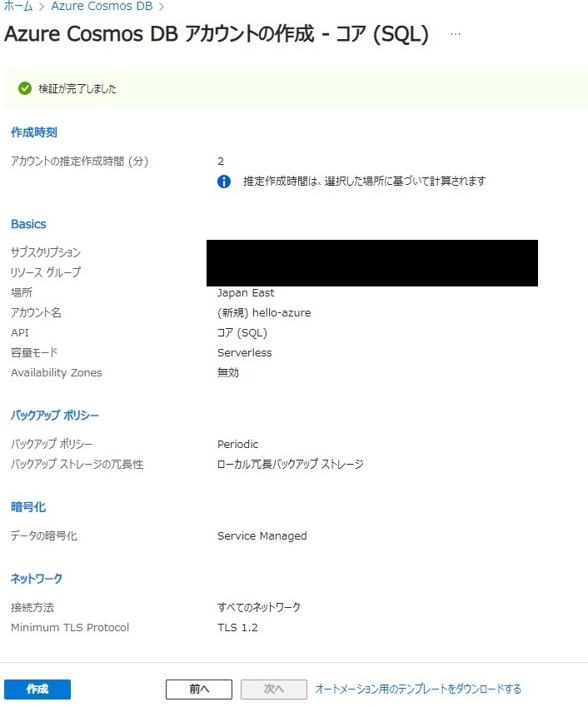Click the disabled 次へ button
Screen dimensions: 588x707
pos(274,689)
